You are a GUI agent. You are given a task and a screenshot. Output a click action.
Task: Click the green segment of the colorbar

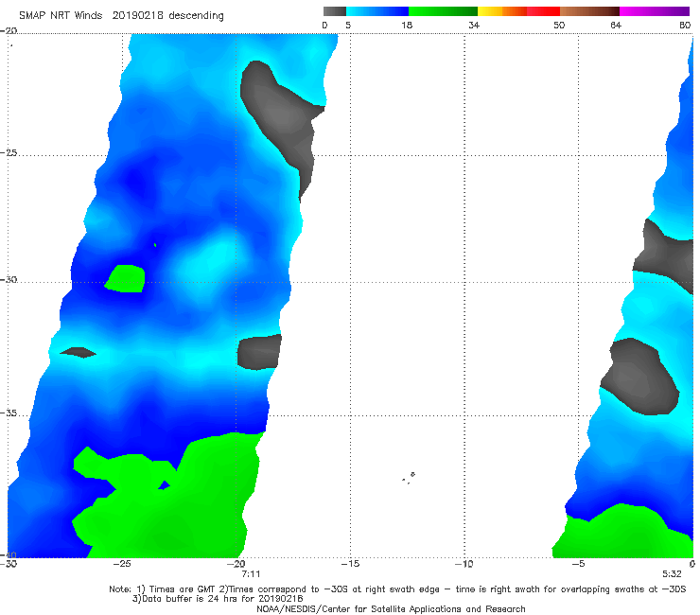coord(443,11)
